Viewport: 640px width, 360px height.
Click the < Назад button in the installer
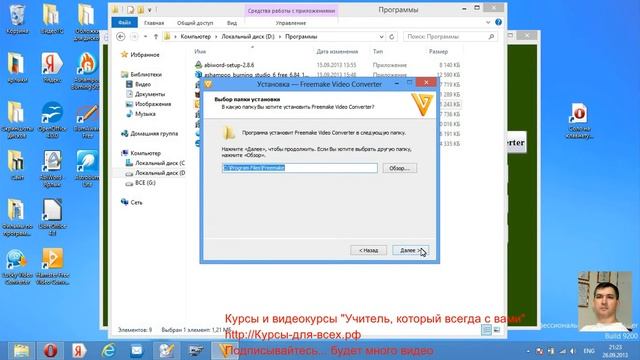[369, 250]
